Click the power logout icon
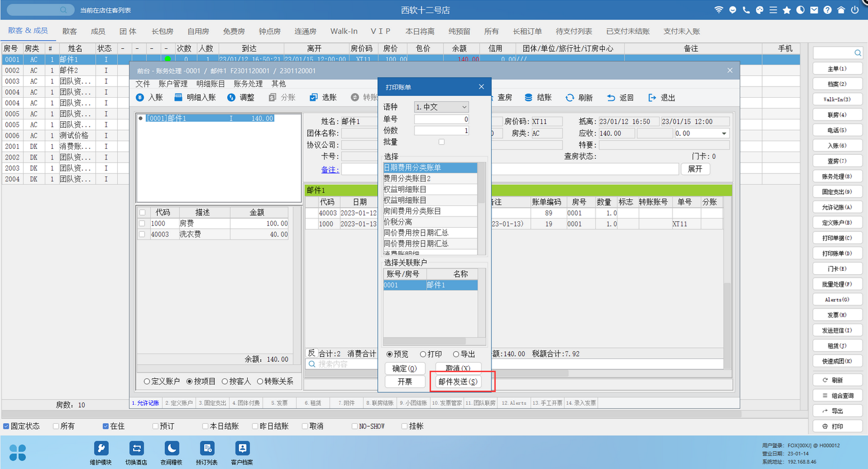Screen dimensions: 868x469 click(x=854, y=10)
